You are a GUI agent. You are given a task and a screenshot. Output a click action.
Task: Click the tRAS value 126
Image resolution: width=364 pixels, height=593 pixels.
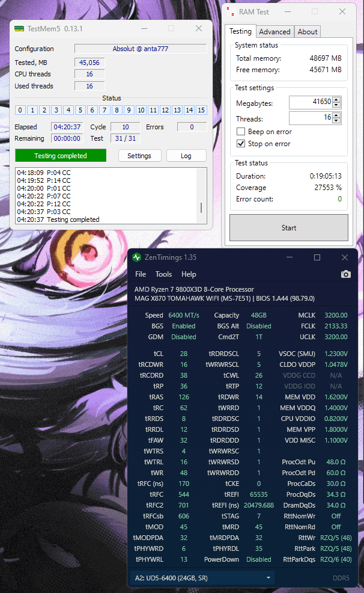click(x=184, y=397)
